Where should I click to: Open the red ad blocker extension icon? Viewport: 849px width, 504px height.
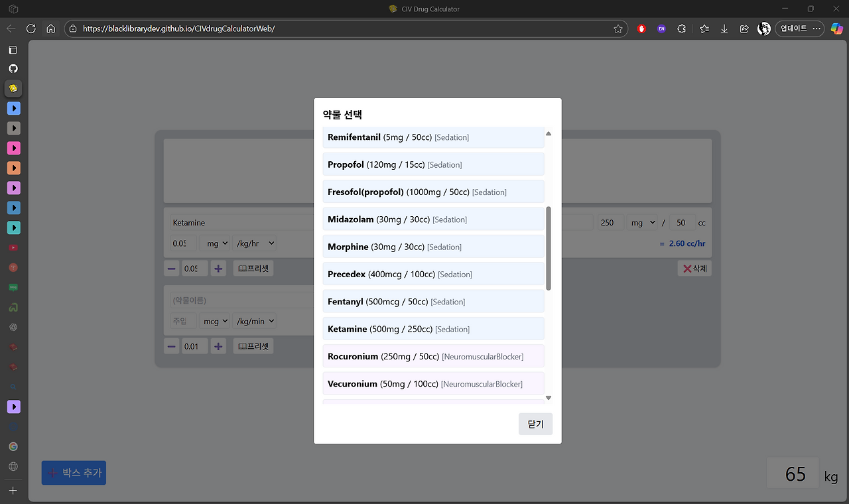pos(641,29)
